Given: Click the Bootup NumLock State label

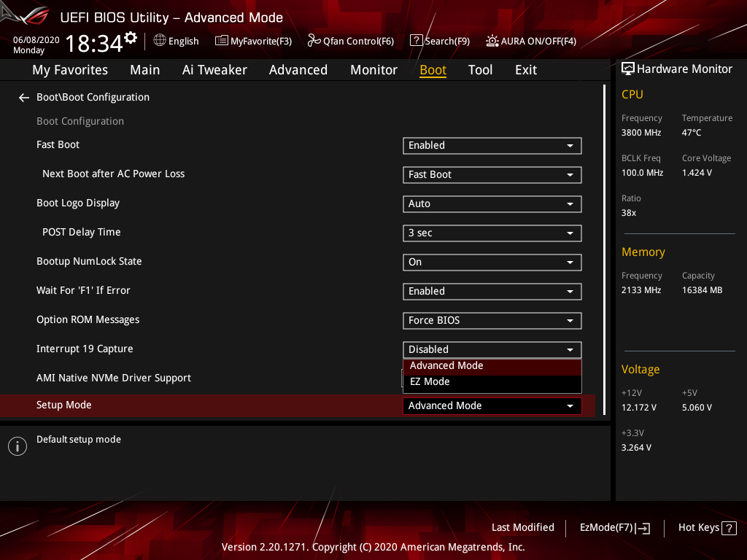Looking at the screenshot, I should coord(89,262).
